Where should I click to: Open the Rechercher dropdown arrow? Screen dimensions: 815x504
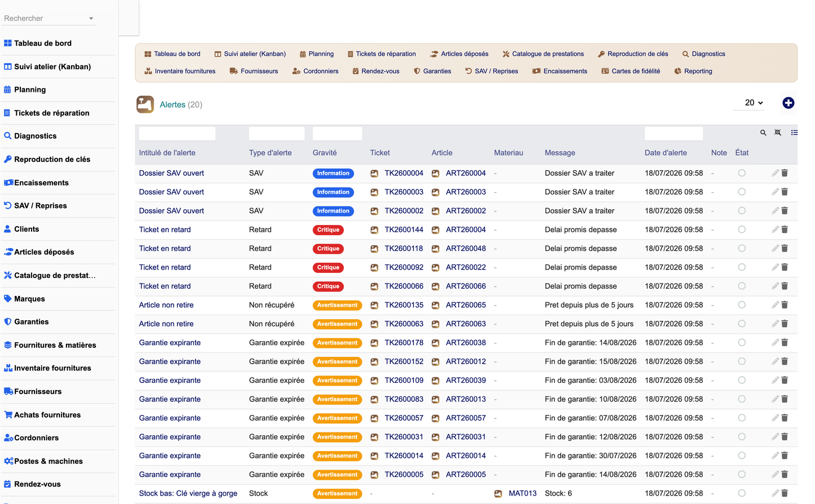tap(91, 19)
